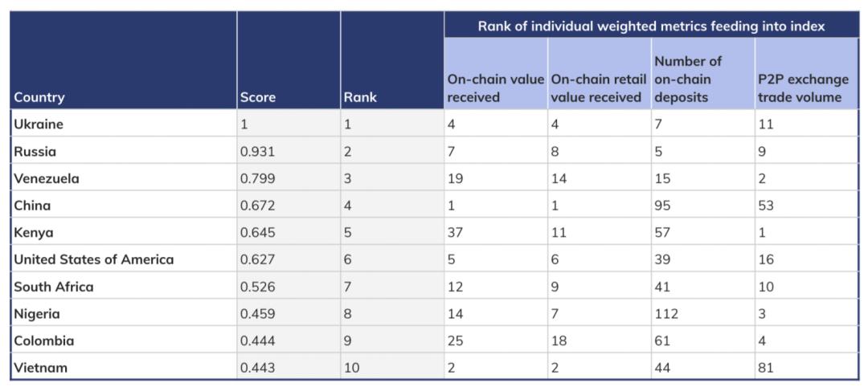
Task: Click the merged weighted metrics header banner
Action: click(651, 26)
